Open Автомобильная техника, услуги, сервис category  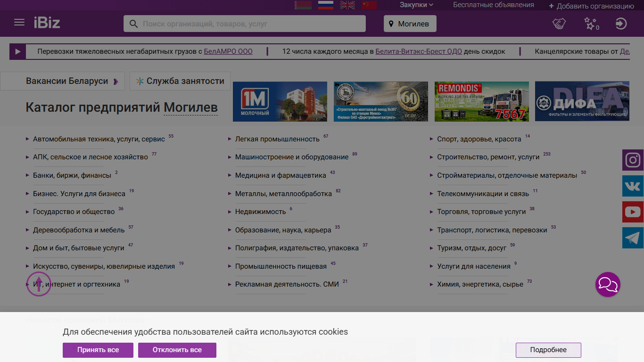(x=99, y=139)
